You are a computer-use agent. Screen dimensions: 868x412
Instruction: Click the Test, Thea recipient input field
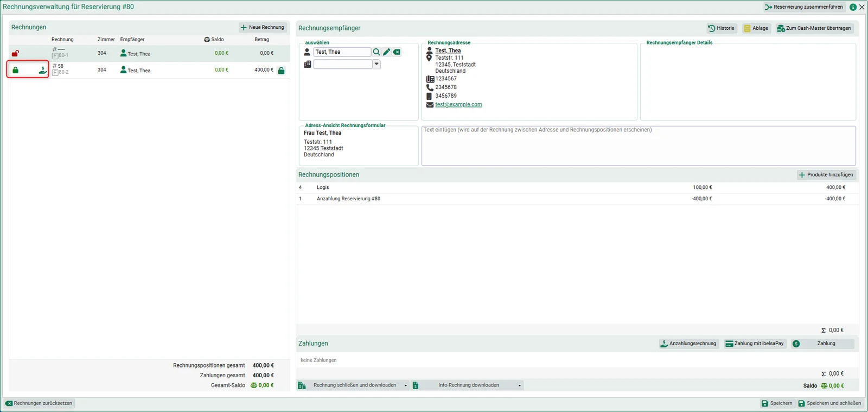[x=342, y=52]
